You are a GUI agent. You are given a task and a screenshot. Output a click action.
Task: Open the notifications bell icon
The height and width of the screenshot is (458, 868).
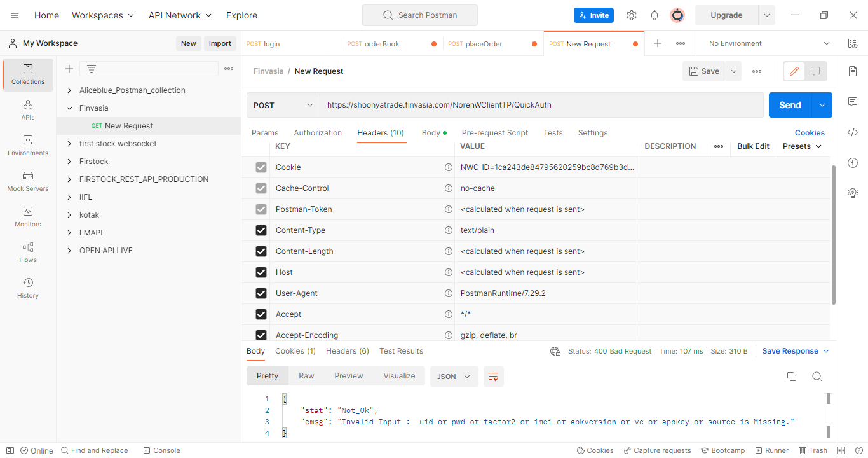[x=654, y=15]
